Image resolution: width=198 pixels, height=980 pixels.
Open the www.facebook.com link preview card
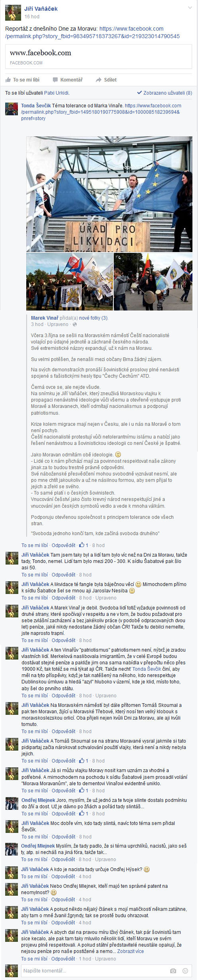point(99,57)
